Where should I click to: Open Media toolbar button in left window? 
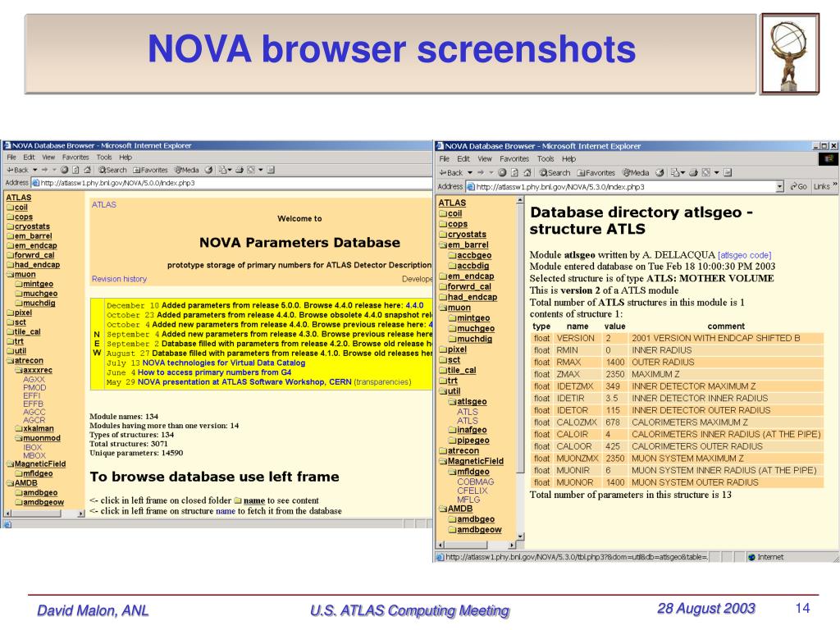tap(186, 170)
